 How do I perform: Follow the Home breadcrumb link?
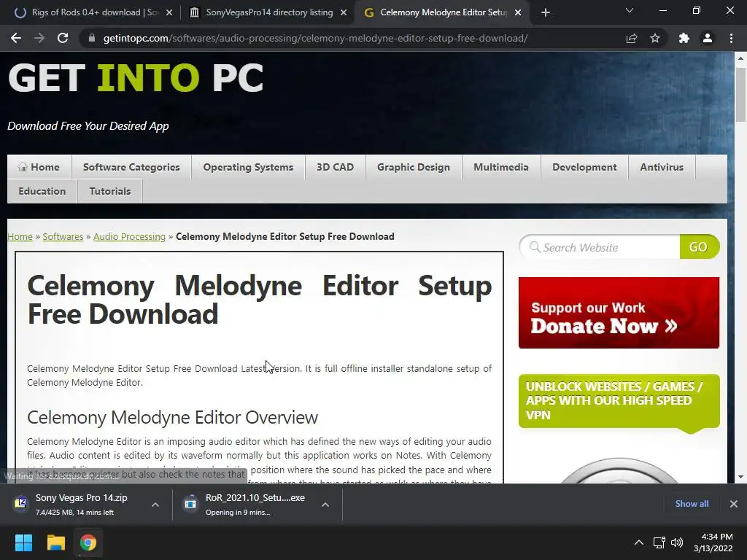coord(20,237)
